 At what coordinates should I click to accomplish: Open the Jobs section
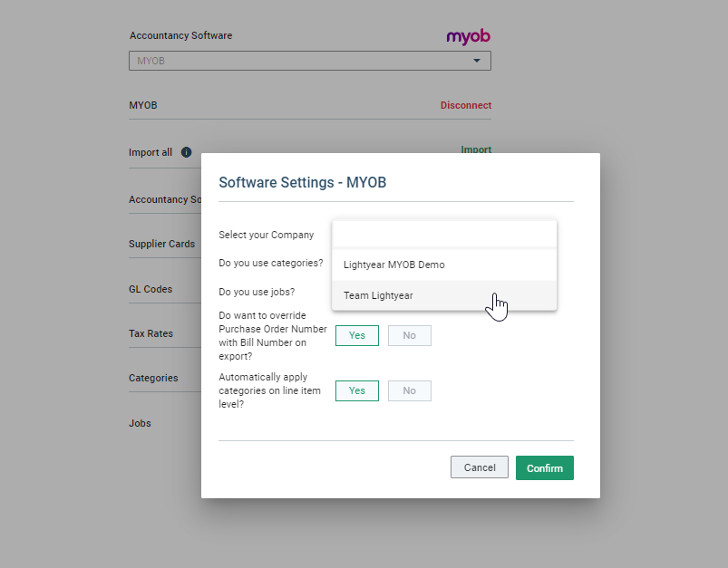[139, 423]
